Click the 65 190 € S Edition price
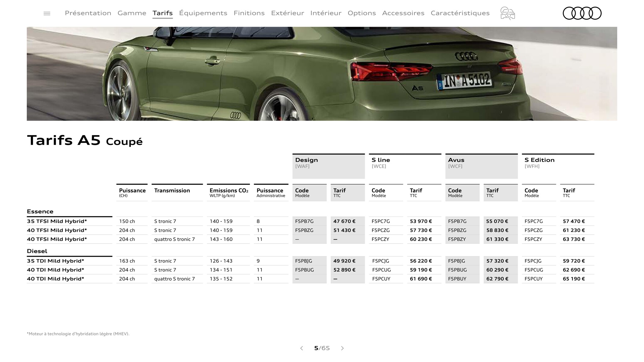 click(574, 279)
